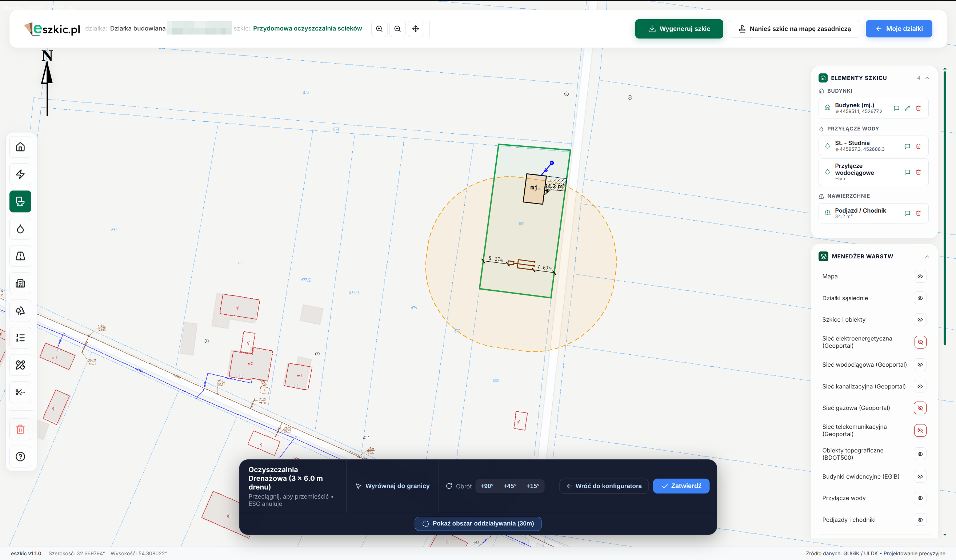Show the Sieć telekomunikacyjna layer

point(920,431)
